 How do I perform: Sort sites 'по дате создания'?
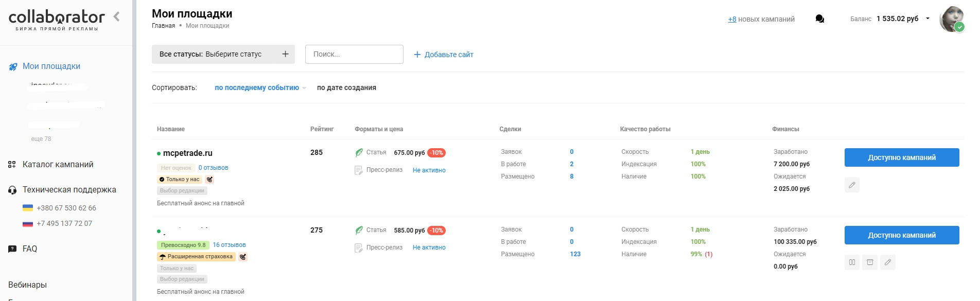346,88
